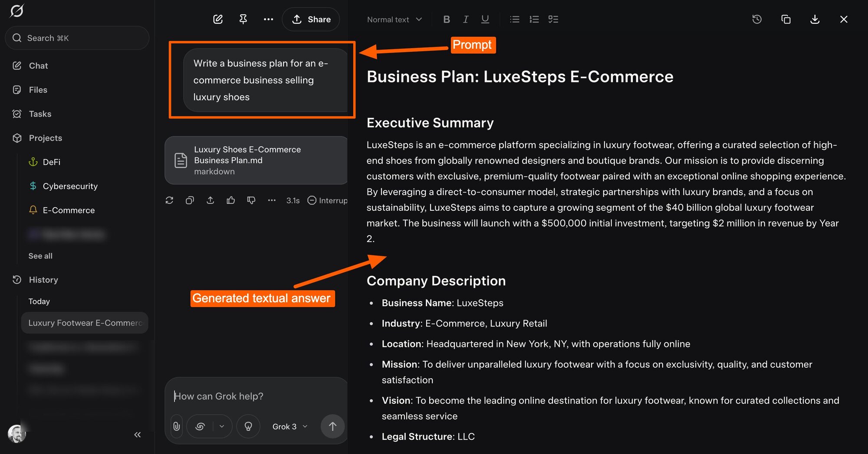Focus the How can Grok help input
This screenshot has height=454, width=868.
[256, 396]
